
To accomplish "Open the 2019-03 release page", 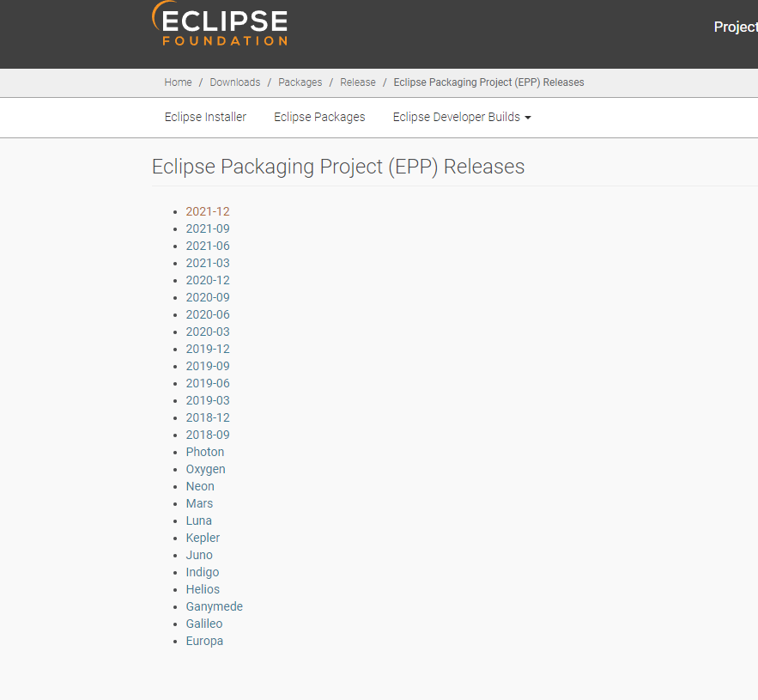I will (x=208, y=400).
